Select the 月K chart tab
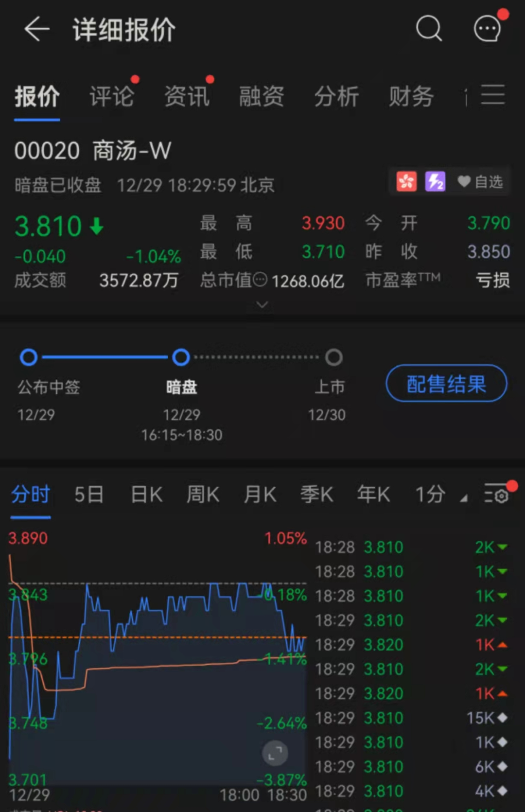 pyautogui.click(x=260, y=494)
